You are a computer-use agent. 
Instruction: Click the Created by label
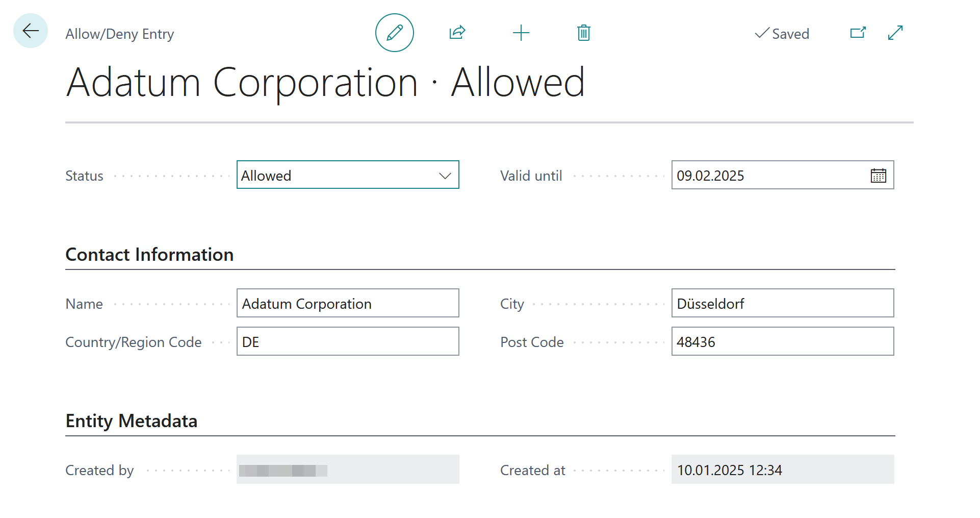(99, 470)
